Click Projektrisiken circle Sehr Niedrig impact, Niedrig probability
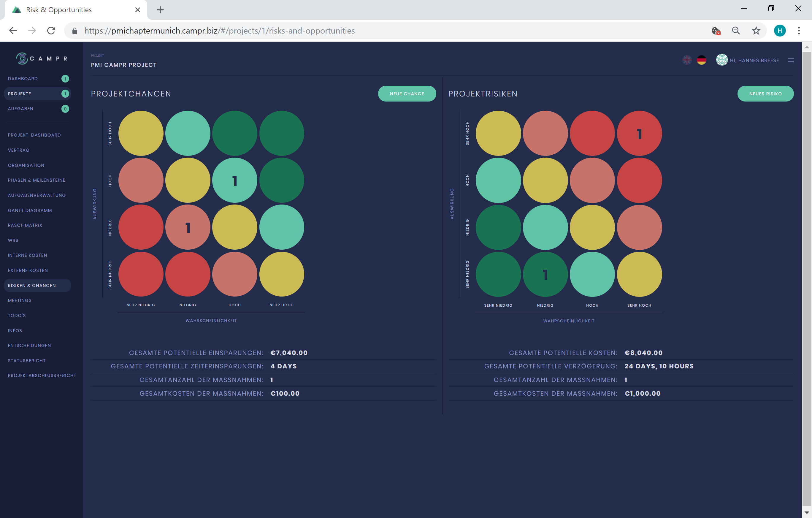This screenshot has height=518, width=812. click(x=545, y=275)
